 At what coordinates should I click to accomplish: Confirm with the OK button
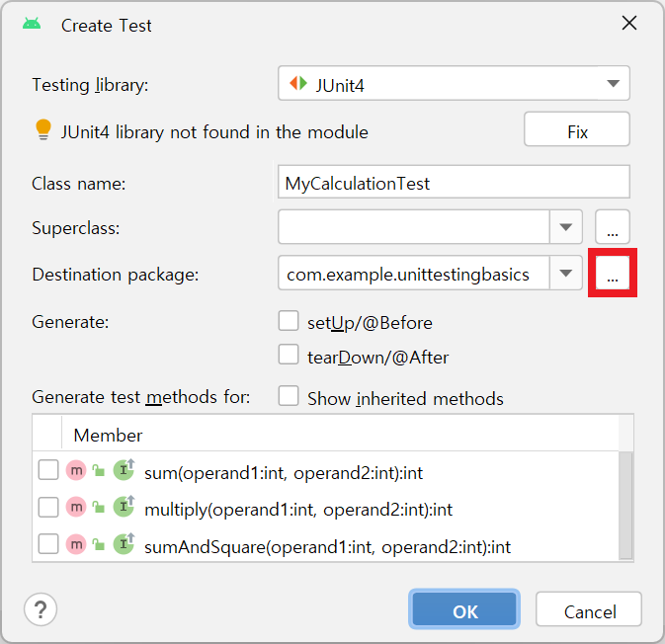(x=464, y=609)
